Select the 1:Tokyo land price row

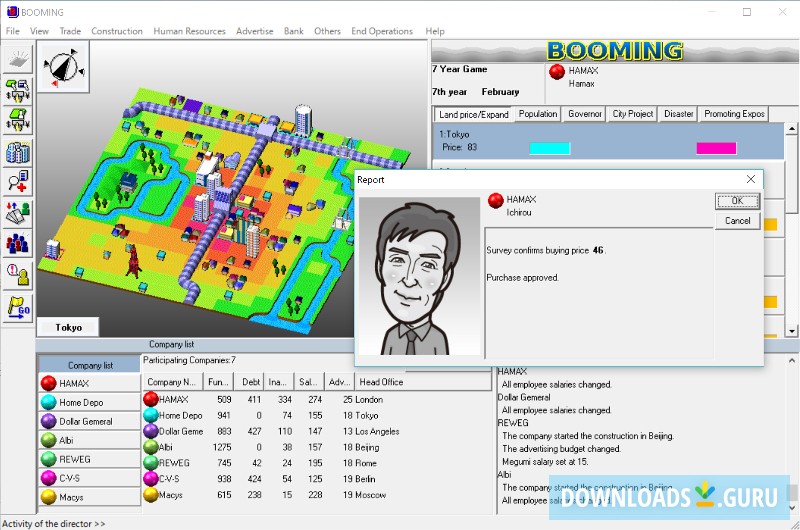[x=608, y=141]
